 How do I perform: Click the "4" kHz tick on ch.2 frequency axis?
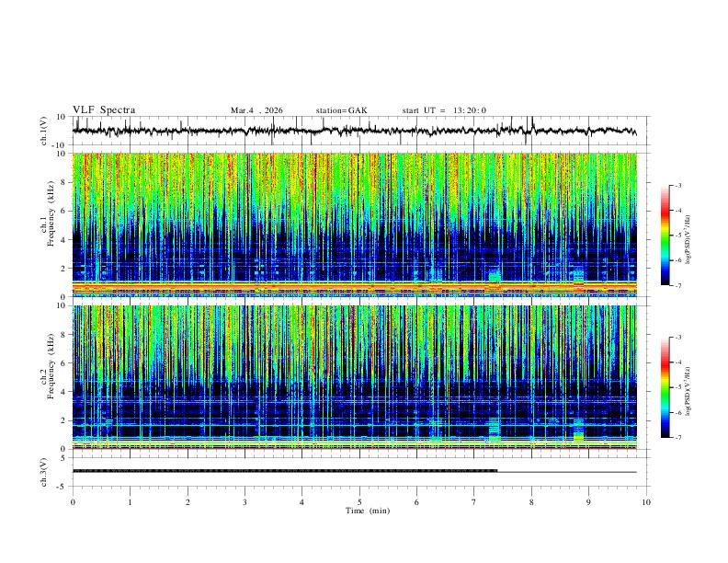point(63,392)
